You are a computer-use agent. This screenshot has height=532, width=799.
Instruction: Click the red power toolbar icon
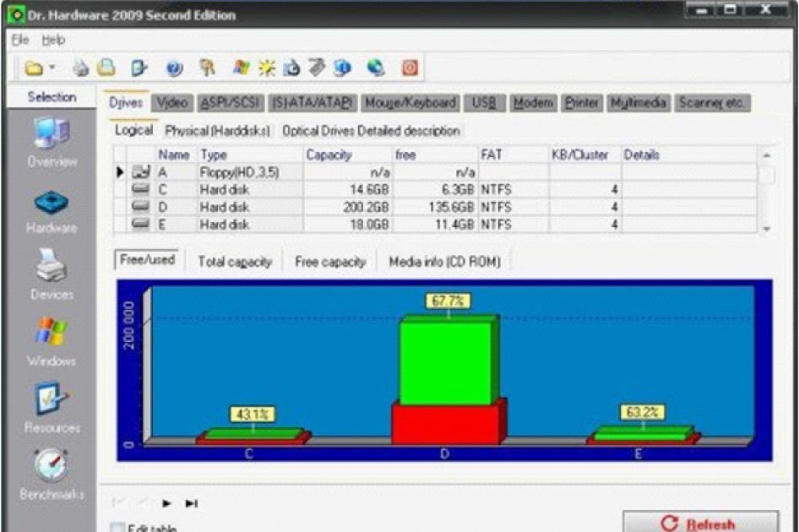pyautogui.click(x=410, y=68)
